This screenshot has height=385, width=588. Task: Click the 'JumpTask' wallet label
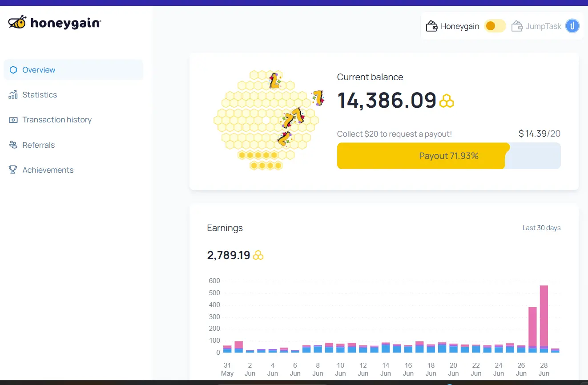tap(544, 26)
